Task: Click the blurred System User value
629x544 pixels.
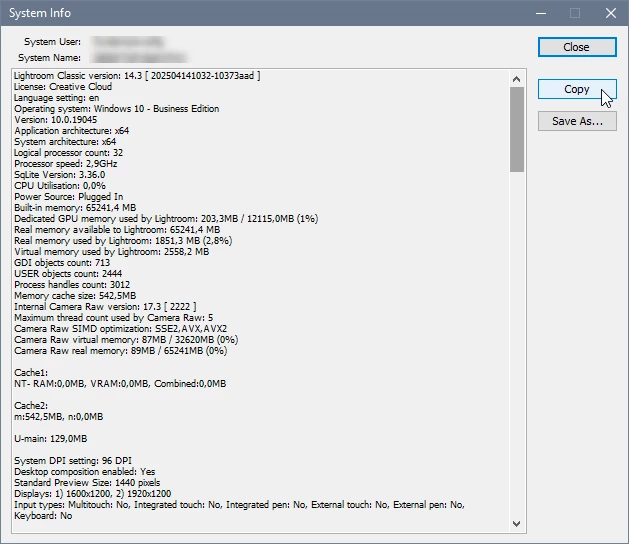Action: (127, 42)
